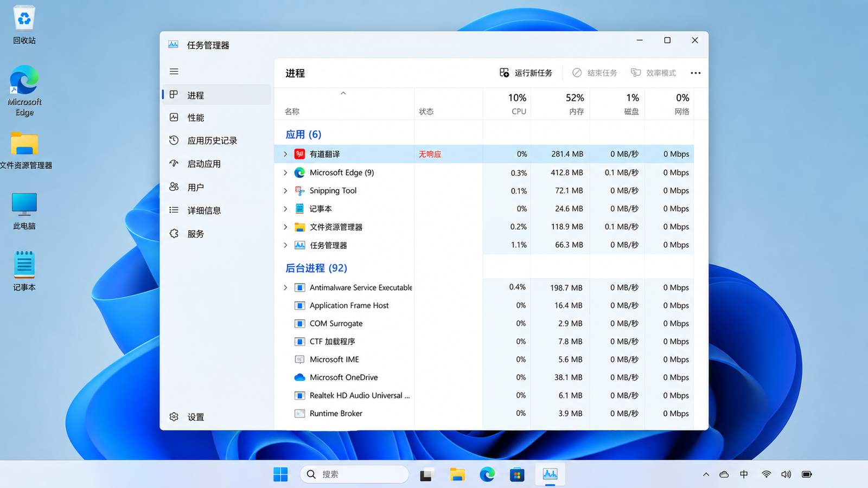Open the volume control in system tray

point(786,474)
